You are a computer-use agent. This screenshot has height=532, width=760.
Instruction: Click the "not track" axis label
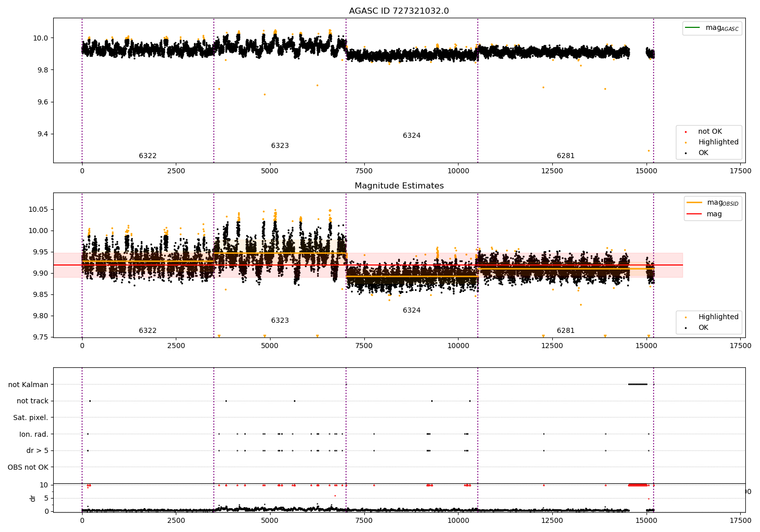[32, 401]
